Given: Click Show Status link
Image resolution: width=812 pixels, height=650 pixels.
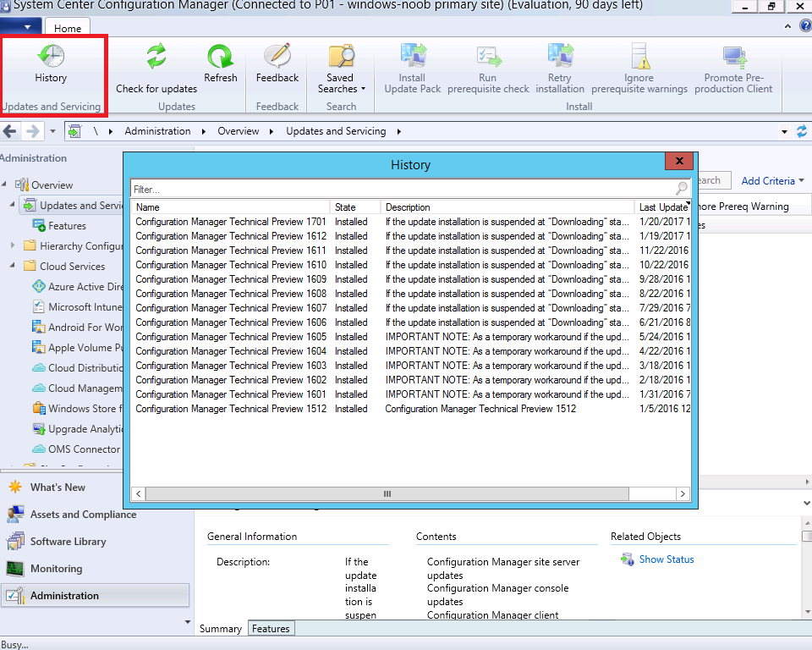Looking at the screenshot, I should [x=666, y=559].
